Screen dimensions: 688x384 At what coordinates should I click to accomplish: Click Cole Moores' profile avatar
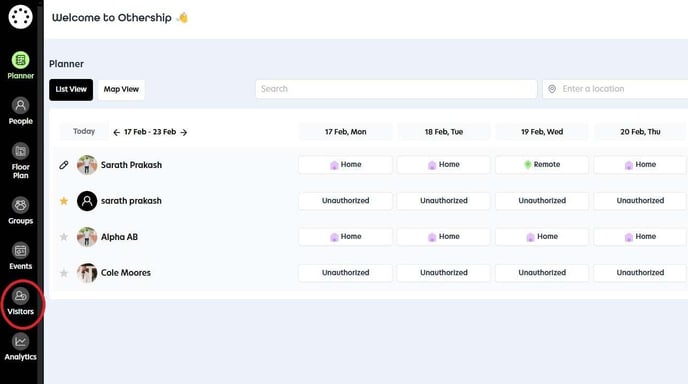[87, 273]
